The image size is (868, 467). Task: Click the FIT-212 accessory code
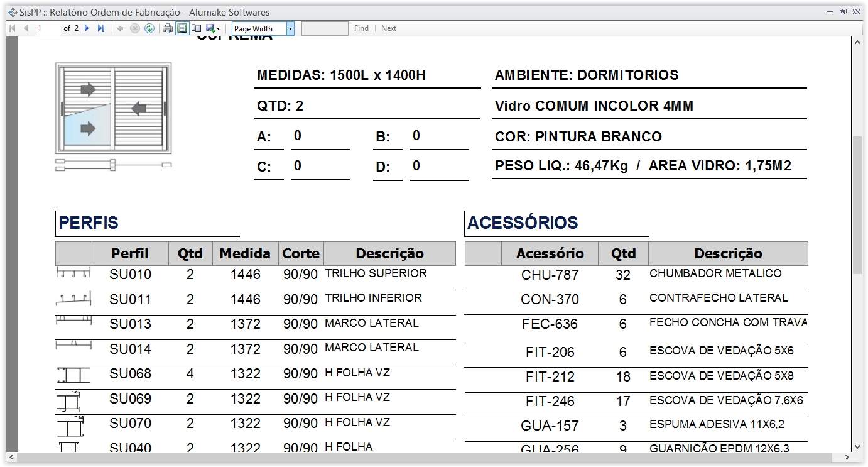coord(550,376)
